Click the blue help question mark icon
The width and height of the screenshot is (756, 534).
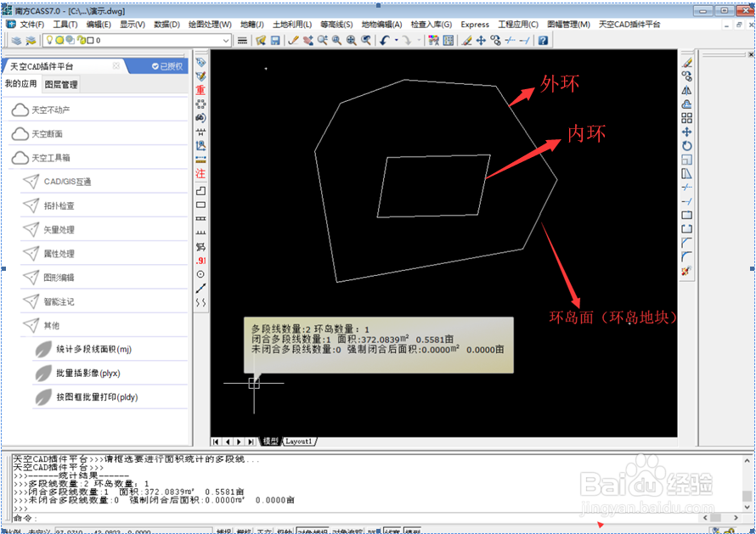click(543, 41)
